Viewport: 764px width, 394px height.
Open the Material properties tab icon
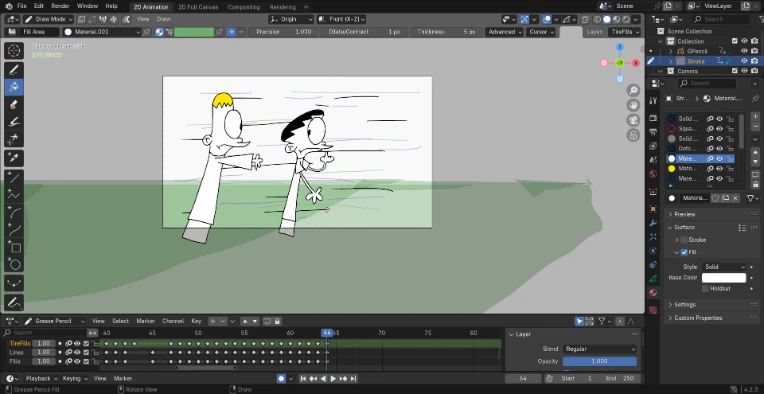coord(653,293)
